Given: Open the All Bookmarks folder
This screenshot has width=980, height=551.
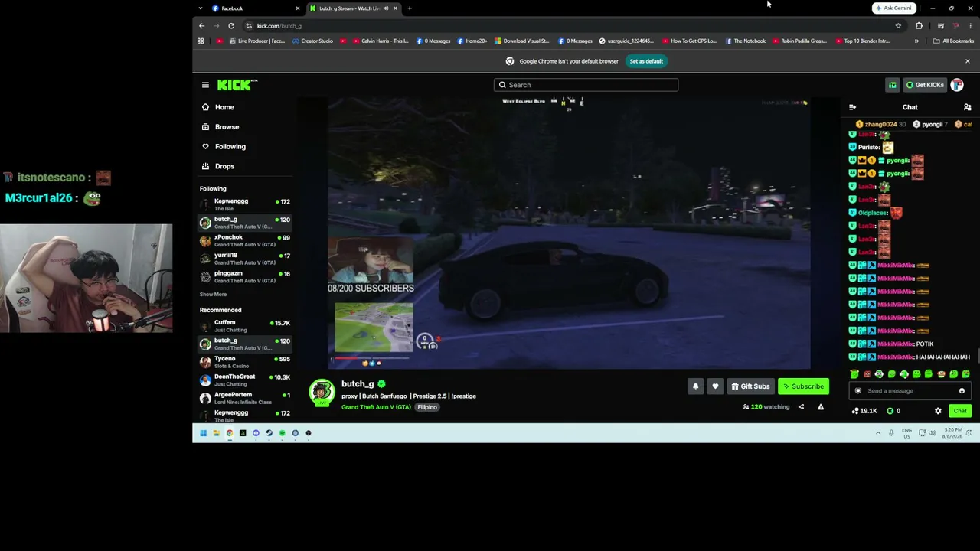Looking at the screenshot, I should [955, 41].
